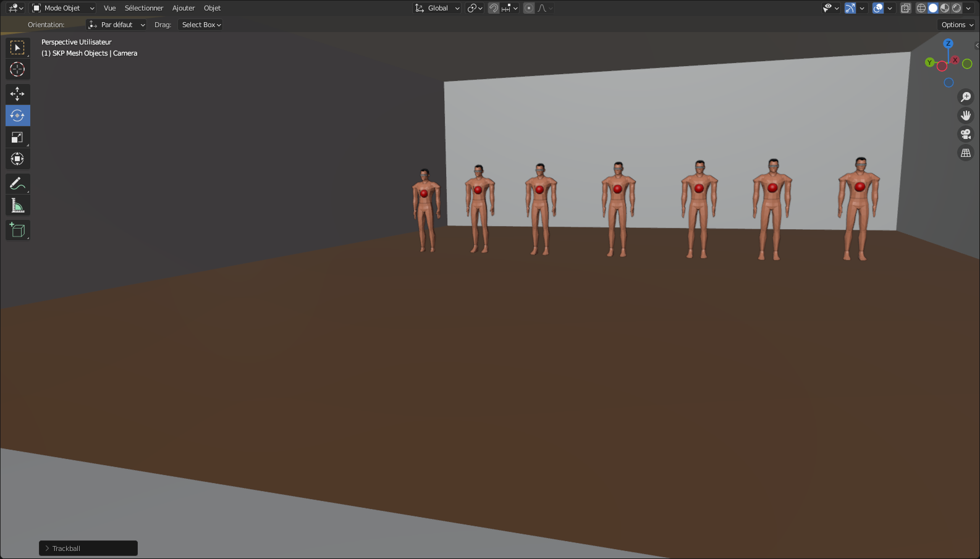
Task: Open the Ajouter menu
Action: coord(184,8)
